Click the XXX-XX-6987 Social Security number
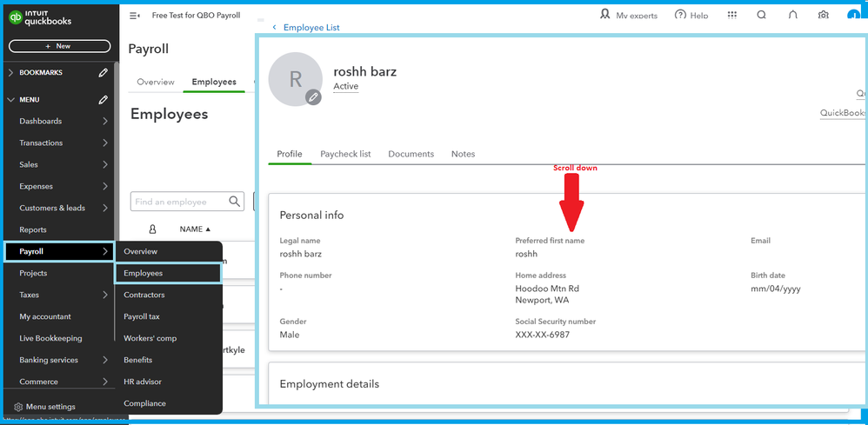This screenshot has height=425, width=868. pos(543,335)
